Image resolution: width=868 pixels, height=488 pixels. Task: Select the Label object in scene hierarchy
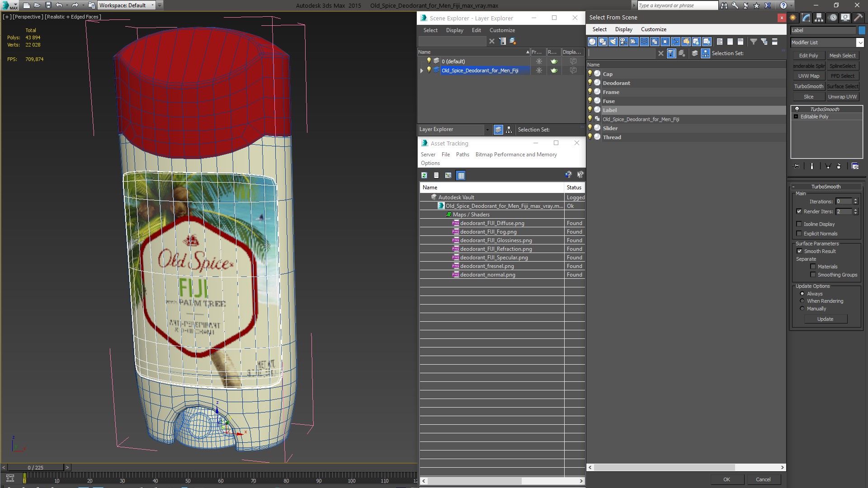tap(609, 110)
